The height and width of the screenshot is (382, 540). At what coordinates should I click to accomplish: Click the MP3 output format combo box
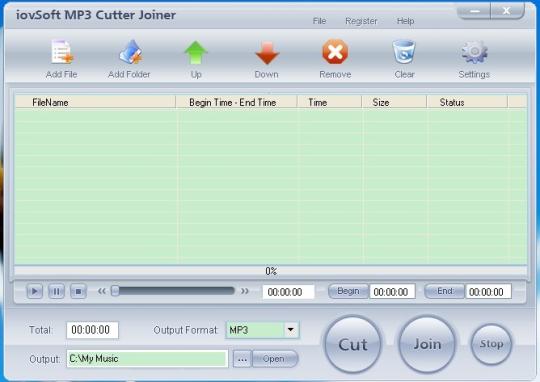262,330
